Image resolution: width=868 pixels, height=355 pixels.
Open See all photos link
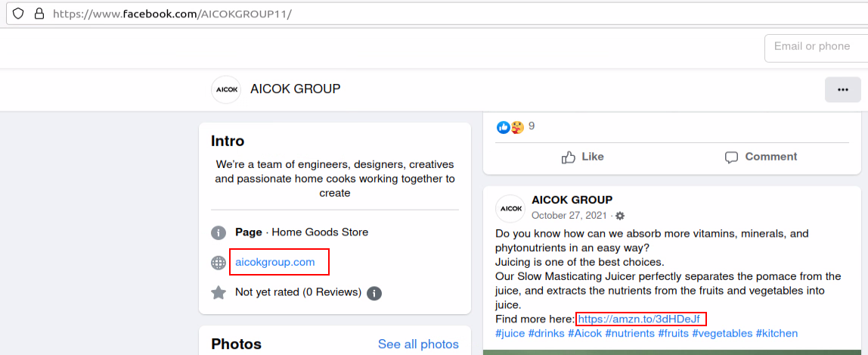pyautogui.click(x=419, y=344)
